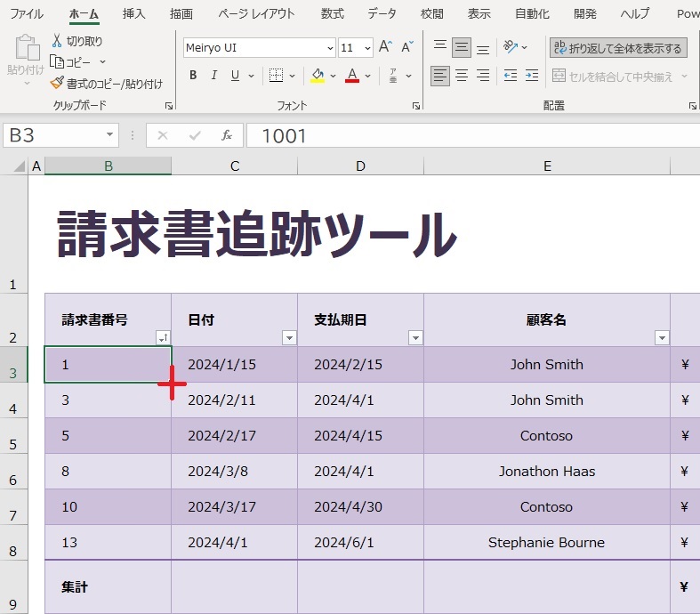700x614 pixels.
Task: Expand the fill color dropdown arrow
Action: tap(333, 76)
